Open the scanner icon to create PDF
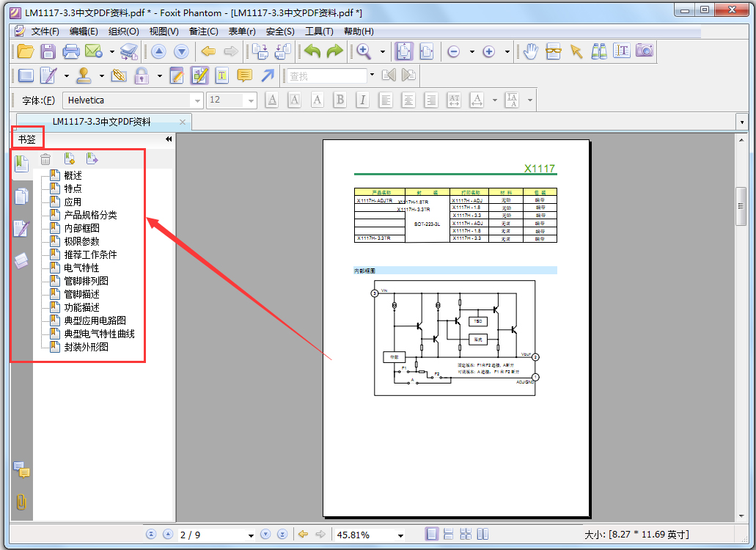 pos(129,51)
